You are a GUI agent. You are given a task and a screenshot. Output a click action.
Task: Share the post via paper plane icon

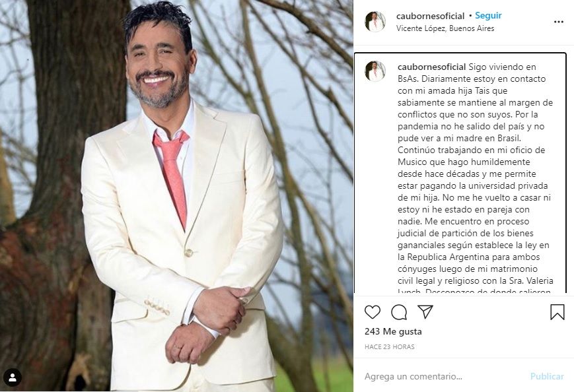coord(425,311)
